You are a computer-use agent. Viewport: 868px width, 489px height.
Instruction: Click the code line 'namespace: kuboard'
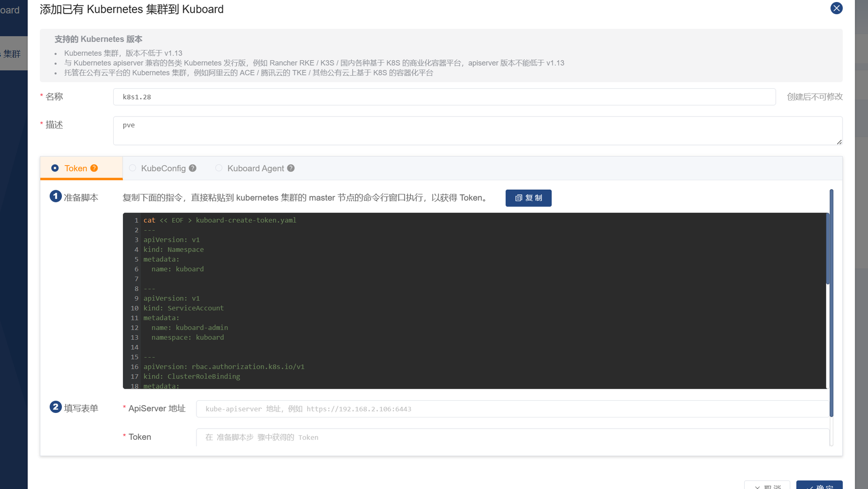[188, 337]
